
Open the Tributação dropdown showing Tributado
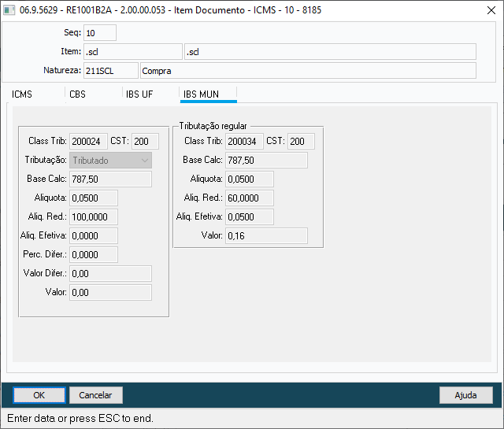(110, 161)
